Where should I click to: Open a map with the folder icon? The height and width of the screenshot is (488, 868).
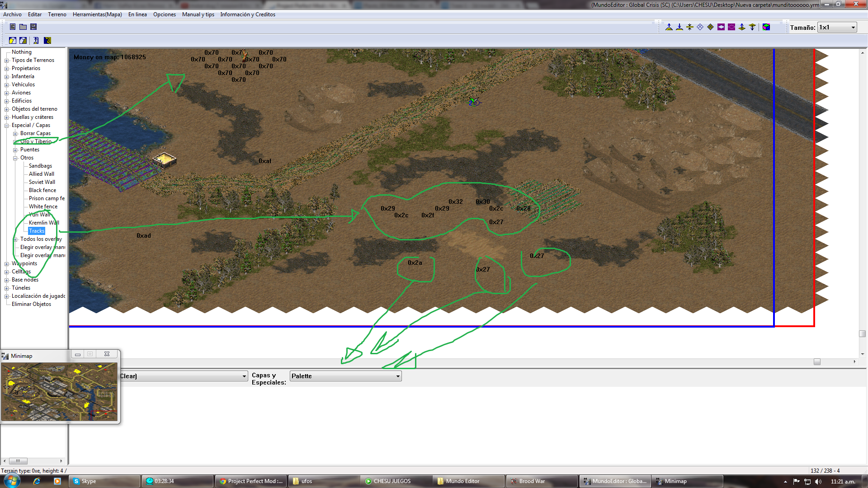(23, 27)
